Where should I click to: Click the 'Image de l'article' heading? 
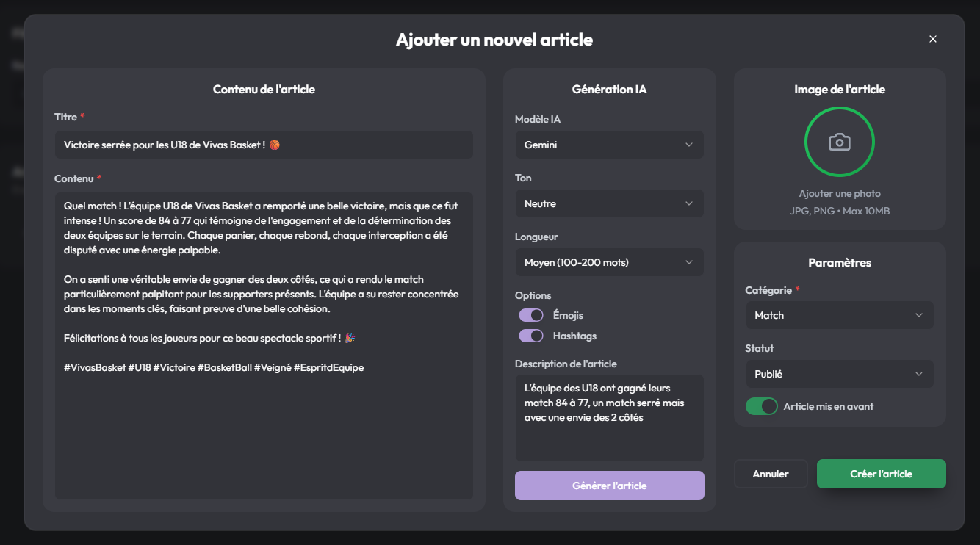pyautogui.click(x=840, y=90)
